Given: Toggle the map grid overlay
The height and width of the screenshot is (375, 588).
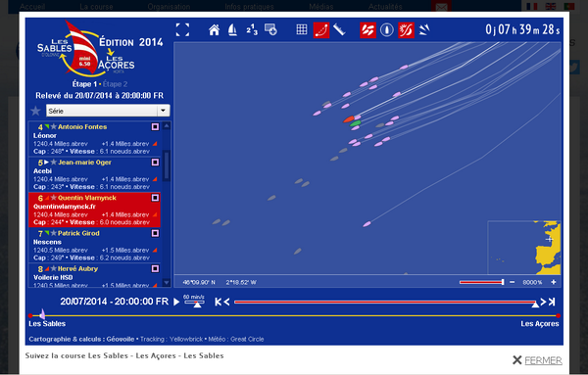Looking at the screenshot, I should pyautogui.click(x=302, y=29).
